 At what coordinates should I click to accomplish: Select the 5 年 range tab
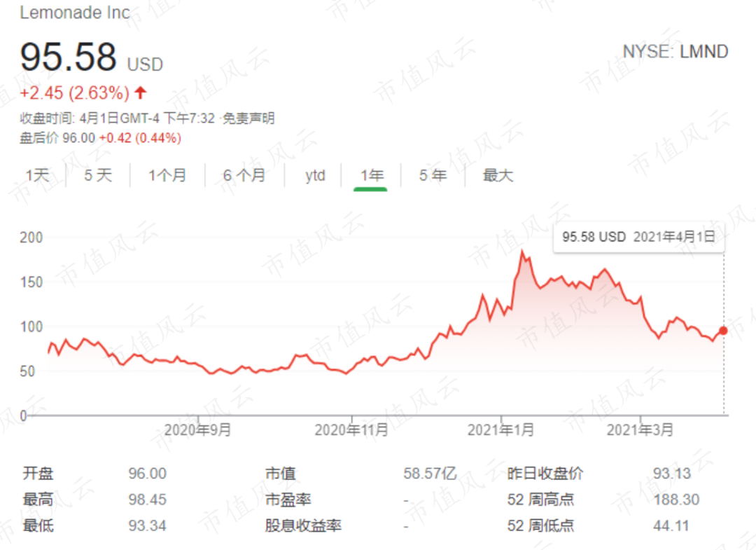(433, 175)
